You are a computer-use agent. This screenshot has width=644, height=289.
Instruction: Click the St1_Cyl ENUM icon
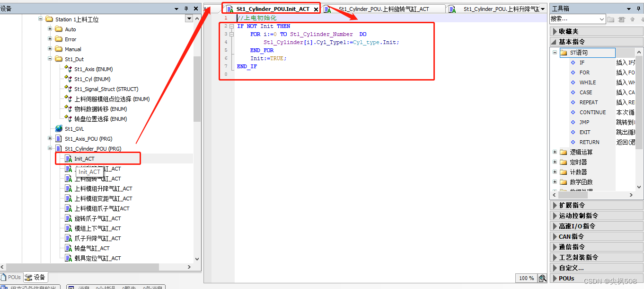[x=68, y=79]
